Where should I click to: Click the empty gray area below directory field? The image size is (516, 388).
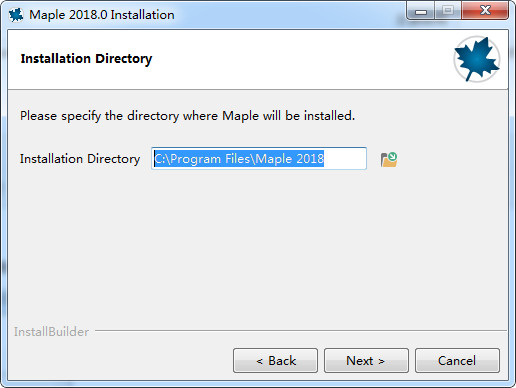pos(258,247)
